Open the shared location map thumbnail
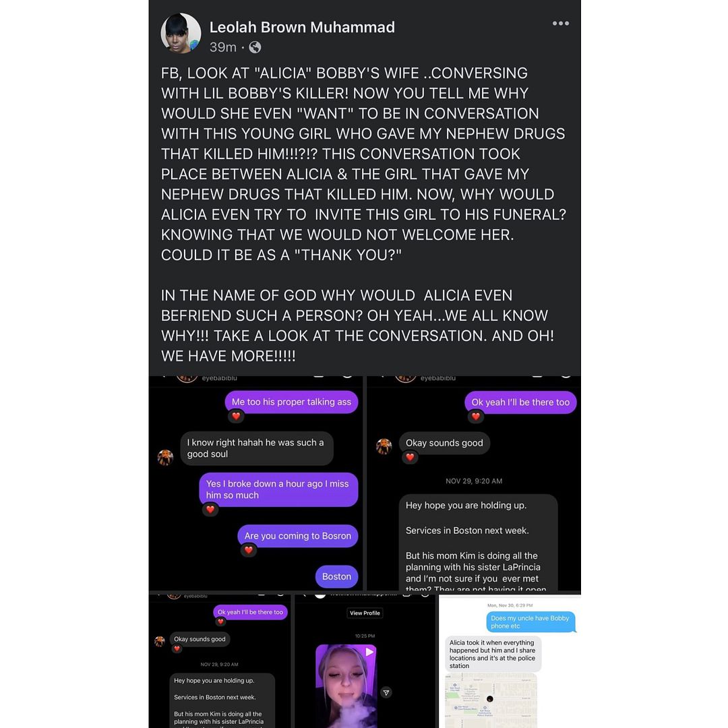The image size is (728, 728). click(491, 700)
